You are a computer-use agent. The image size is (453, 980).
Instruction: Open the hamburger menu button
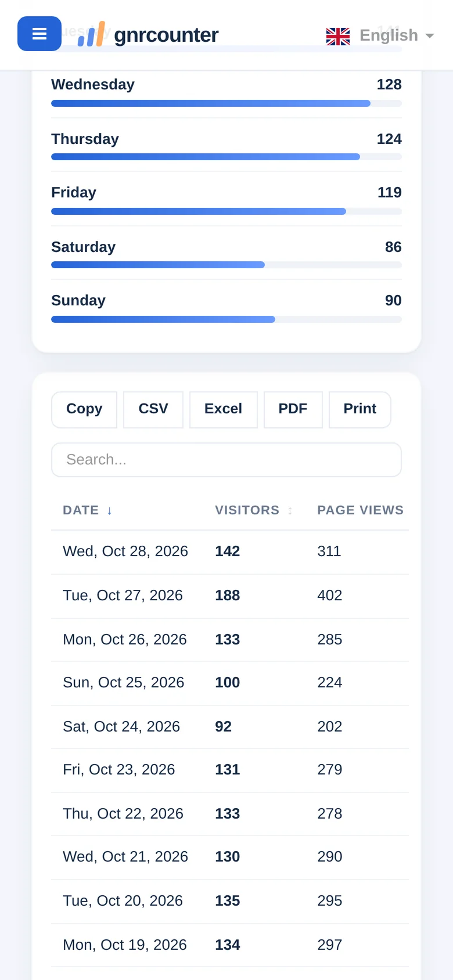(39, 34)
